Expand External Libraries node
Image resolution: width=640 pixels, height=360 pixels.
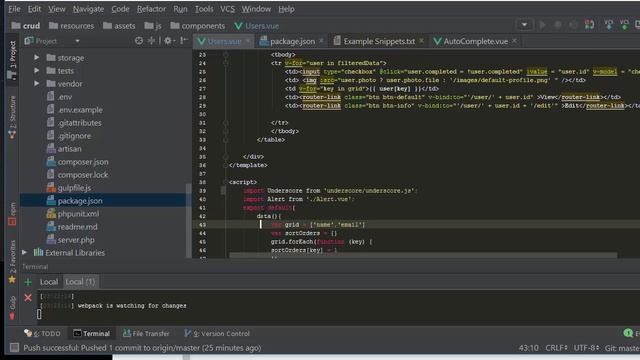(x=24, y=253)
